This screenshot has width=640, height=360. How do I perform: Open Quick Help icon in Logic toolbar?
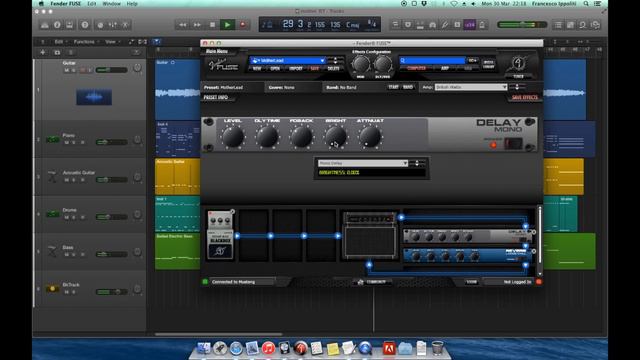click(x=84, y=25)
